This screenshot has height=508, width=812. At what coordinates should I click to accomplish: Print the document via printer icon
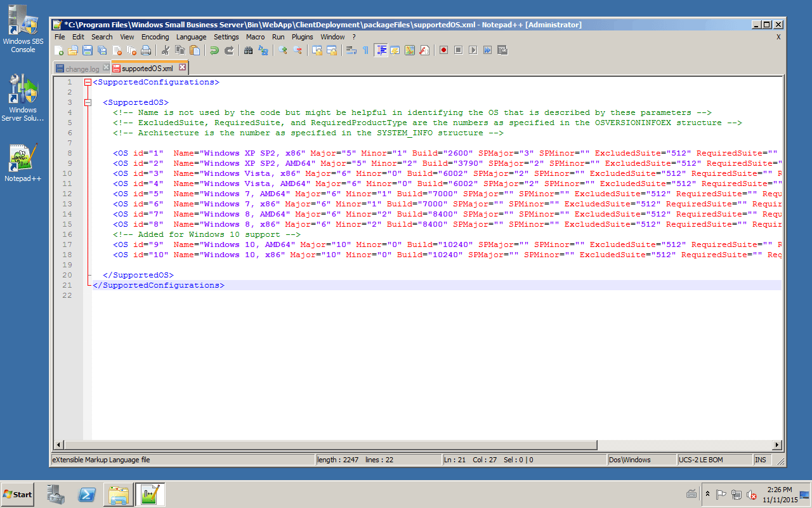click(x=146, y=50)
